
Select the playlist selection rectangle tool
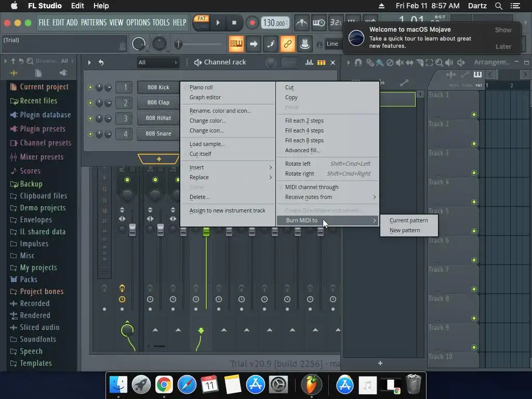429,62
